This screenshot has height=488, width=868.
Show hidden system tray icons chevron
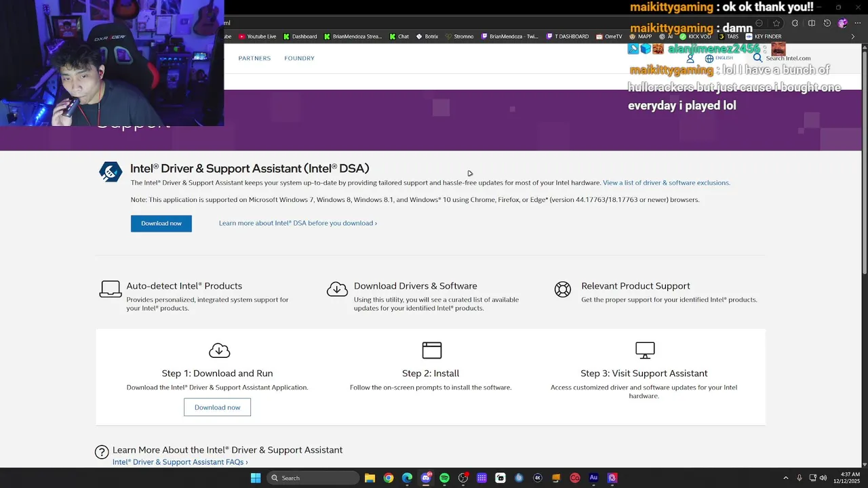coord(786,478)
